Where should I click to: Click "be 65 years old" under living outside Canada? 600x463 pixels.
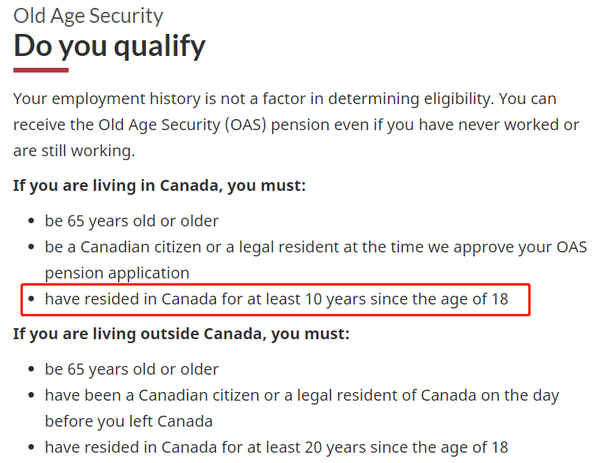pyautogui.click(x=131, y=369)
